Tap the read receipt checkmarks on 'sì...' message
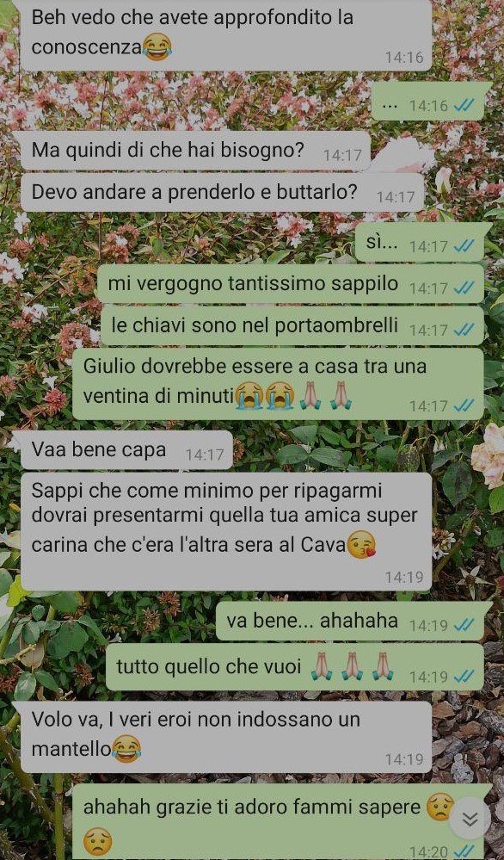The width and height of the screenshot is (504, 860). (x=464, y=247)
